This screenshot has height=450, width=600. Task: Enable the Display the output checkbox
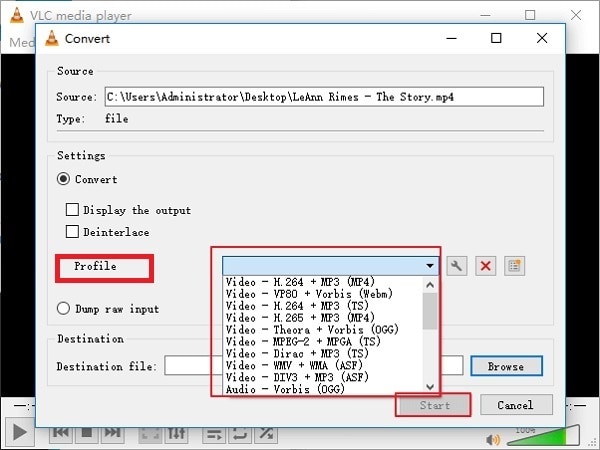[x=72, y=210]
